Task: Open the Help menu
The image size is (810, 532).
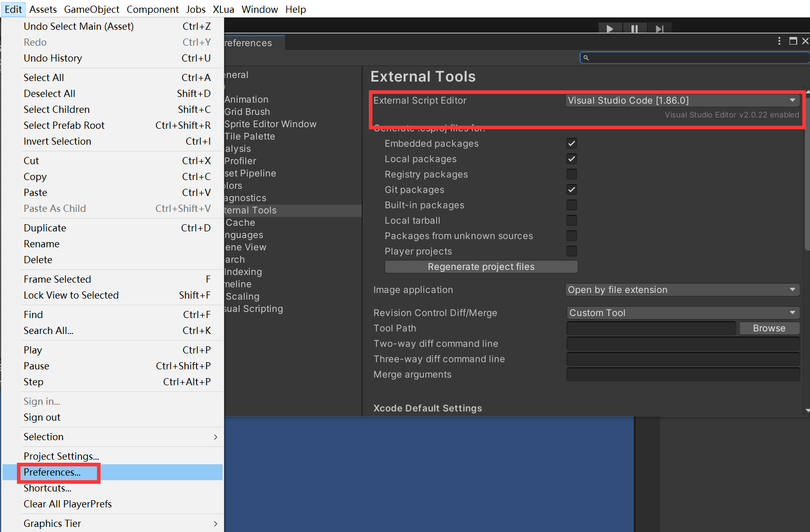Action: (x=295, y=9)
